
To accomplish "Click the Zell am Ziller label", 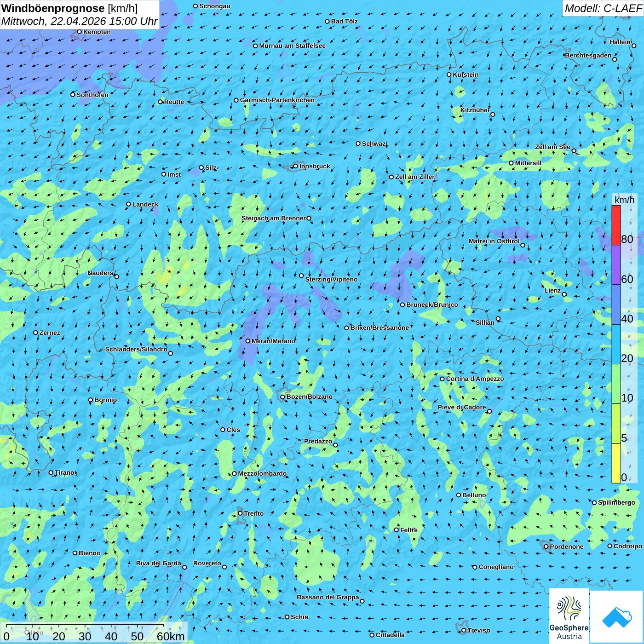I will pos(415,177).
